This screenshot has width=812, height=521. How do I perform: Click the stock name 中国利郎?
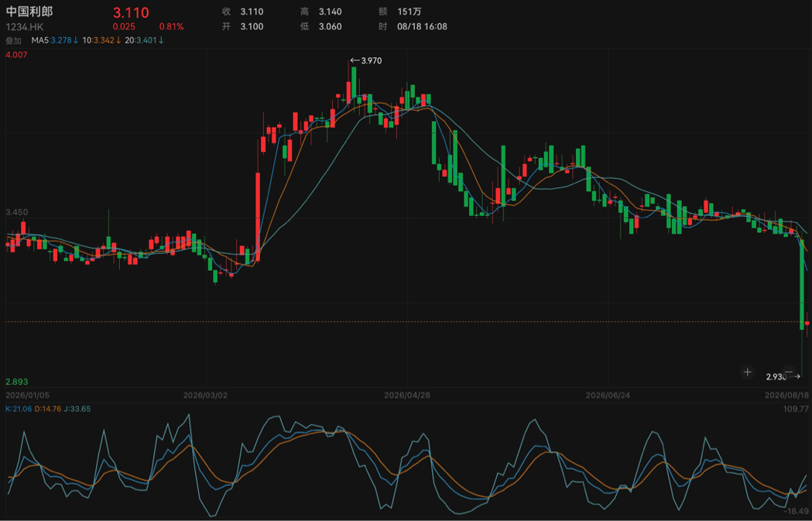pos(29,12)
